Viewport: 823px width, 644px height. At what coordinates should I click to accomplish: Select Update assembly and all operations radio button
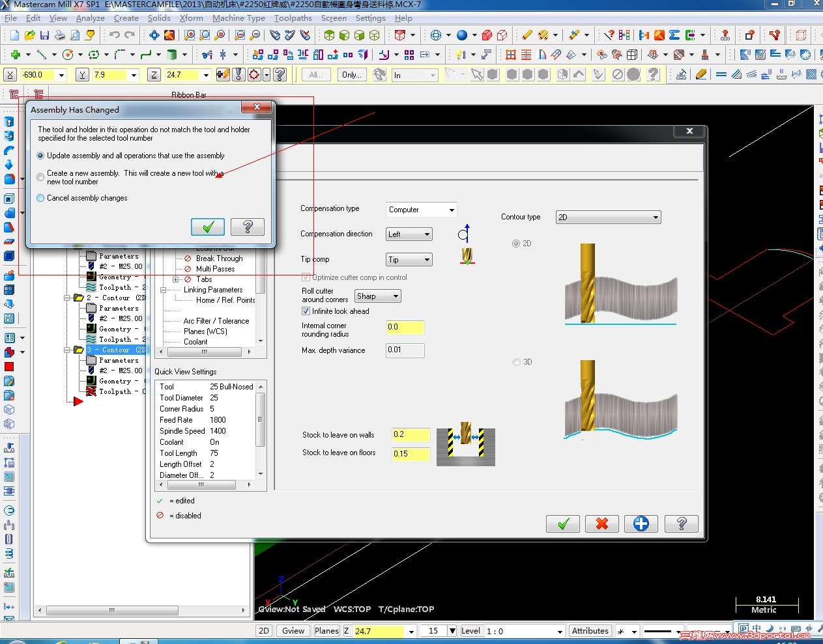41,156
